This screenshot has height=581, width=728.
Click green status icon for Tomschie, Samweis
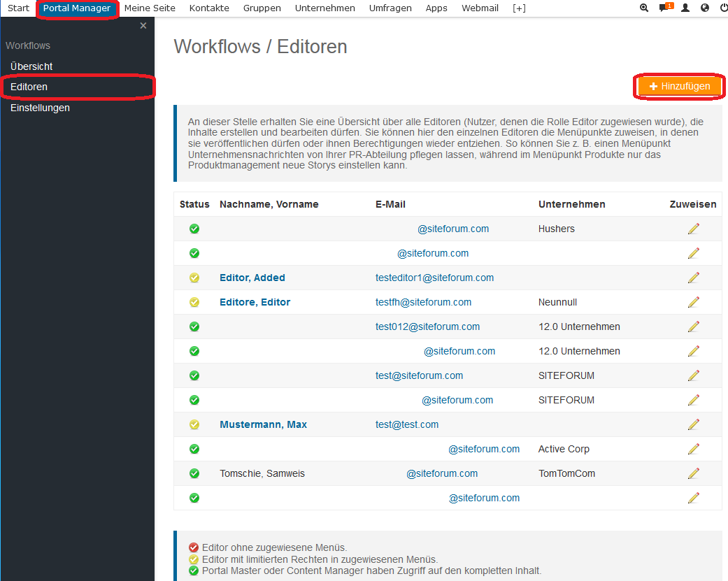194,473
